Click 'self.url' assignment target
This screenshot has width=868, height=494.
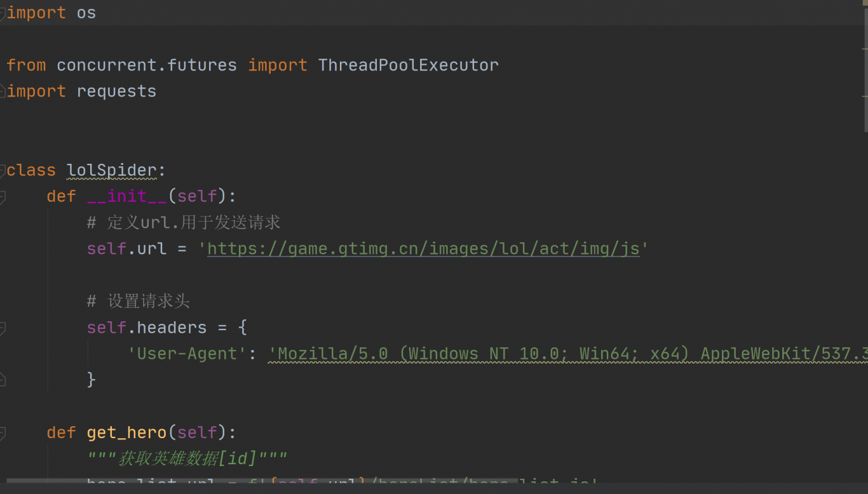(127, 248)
